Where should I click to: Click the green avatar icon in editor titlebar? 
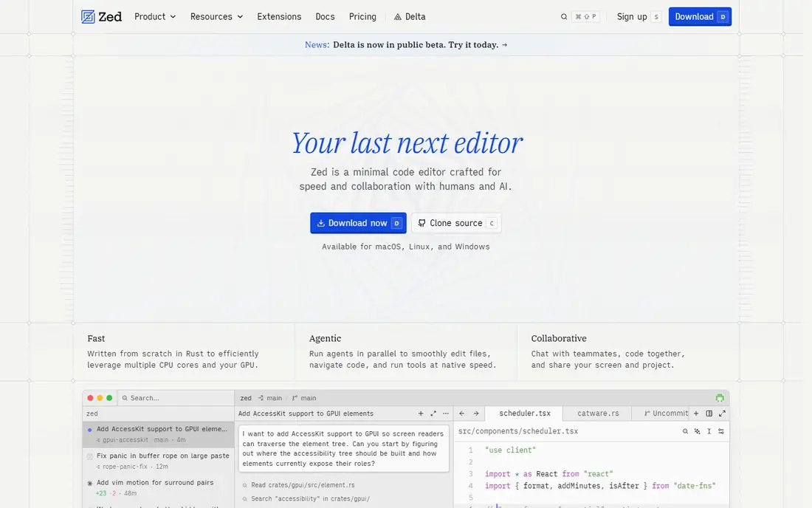[x=720, y=398]
